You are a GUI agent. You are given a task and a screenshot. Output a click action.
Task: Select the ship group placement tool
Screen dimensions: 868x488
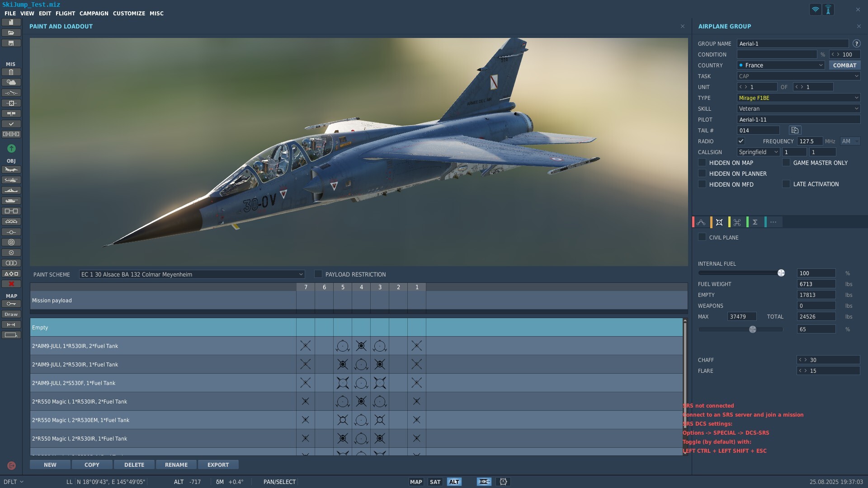[x=11, y=190]
